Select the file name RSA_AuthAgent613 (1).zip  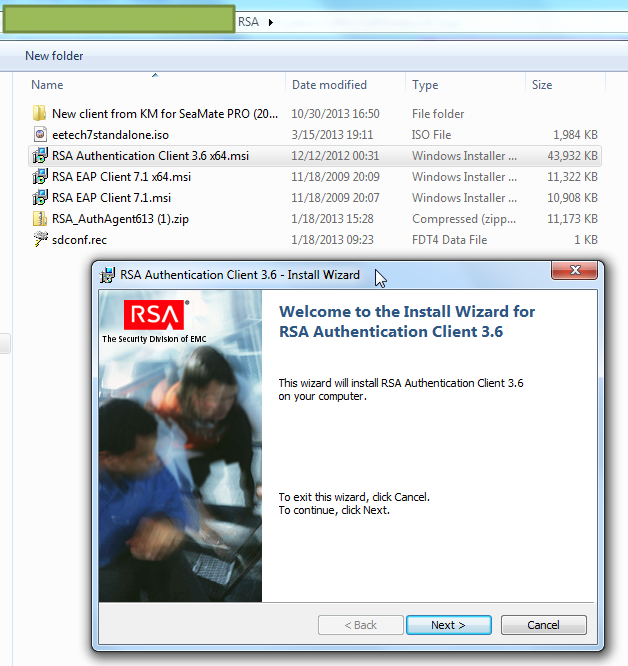(120, 219)
